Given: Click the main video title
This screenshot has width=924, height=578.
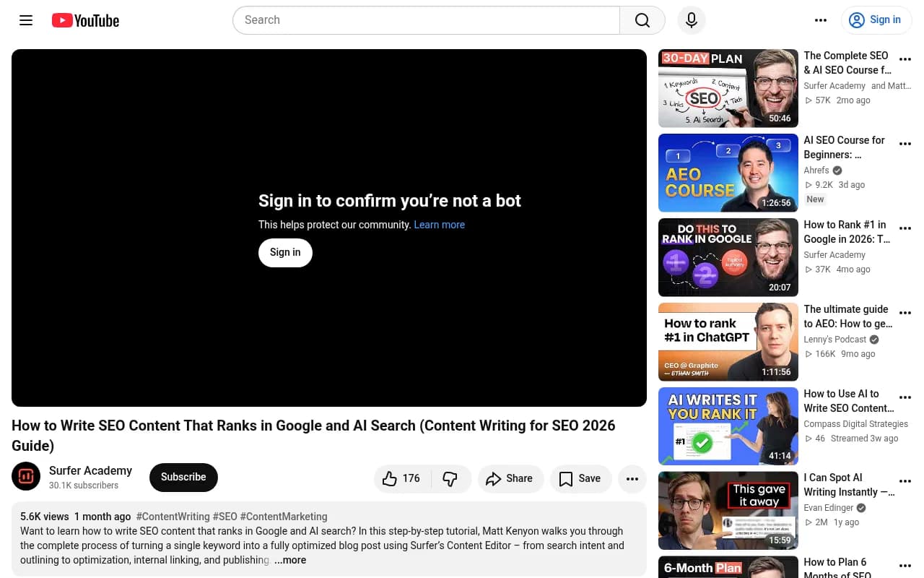Looking at the screenshot, I should [313, 435].
